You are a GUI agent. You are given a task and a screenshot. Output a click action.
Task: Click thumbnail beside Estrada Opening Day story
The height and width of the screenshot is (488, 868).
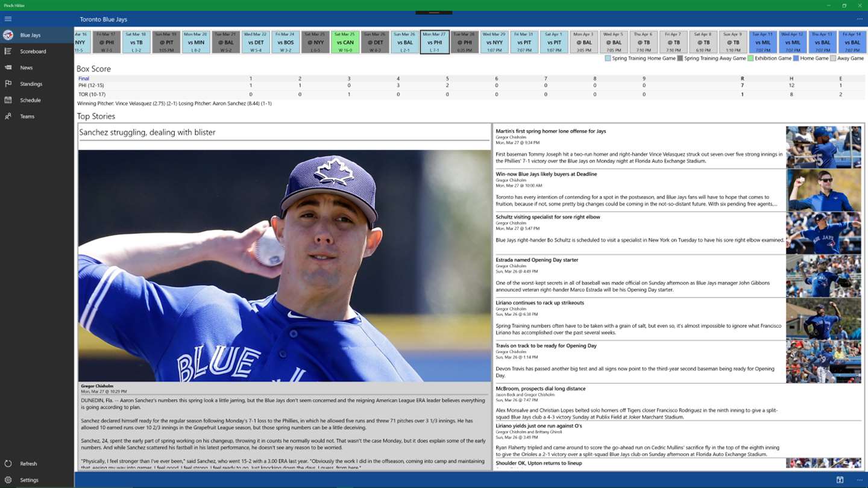(823, 276)
